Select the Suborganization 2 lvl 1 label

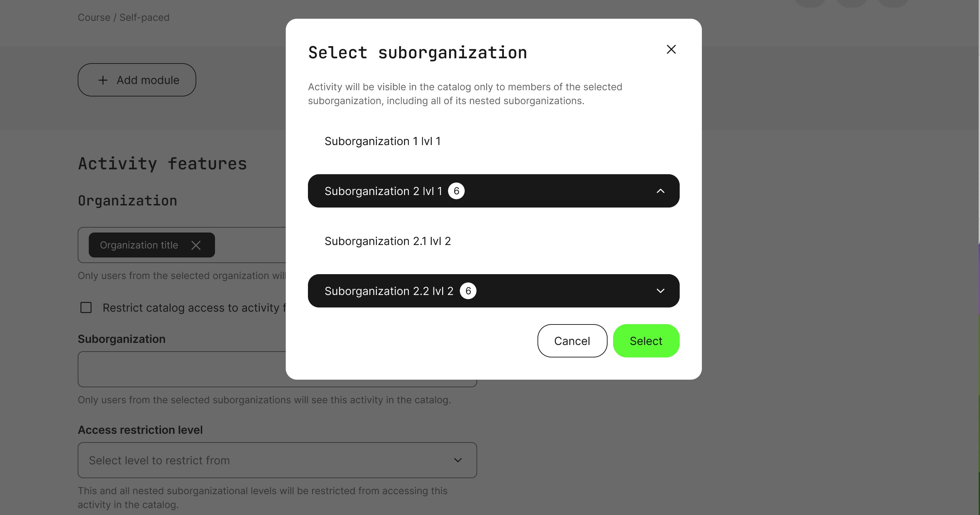[x=383, y=191]
